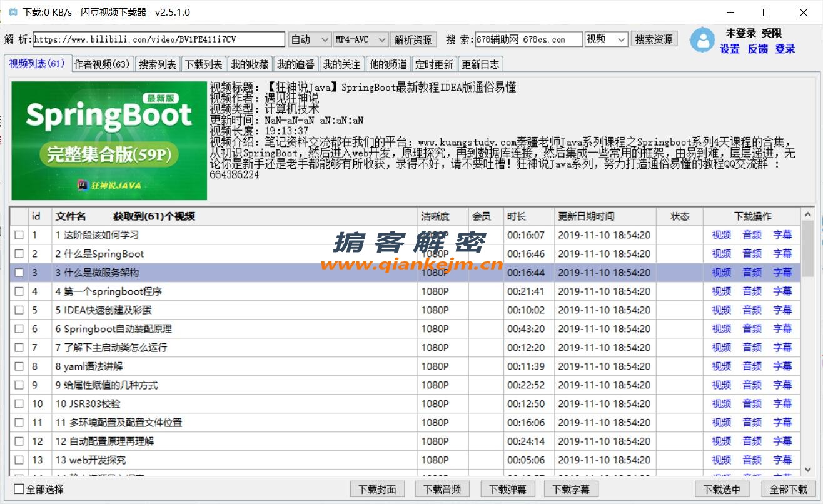Open the 他的频道 tab
Image resolution: width=823 pixels, height=504 pixels.
coord(388,64)
